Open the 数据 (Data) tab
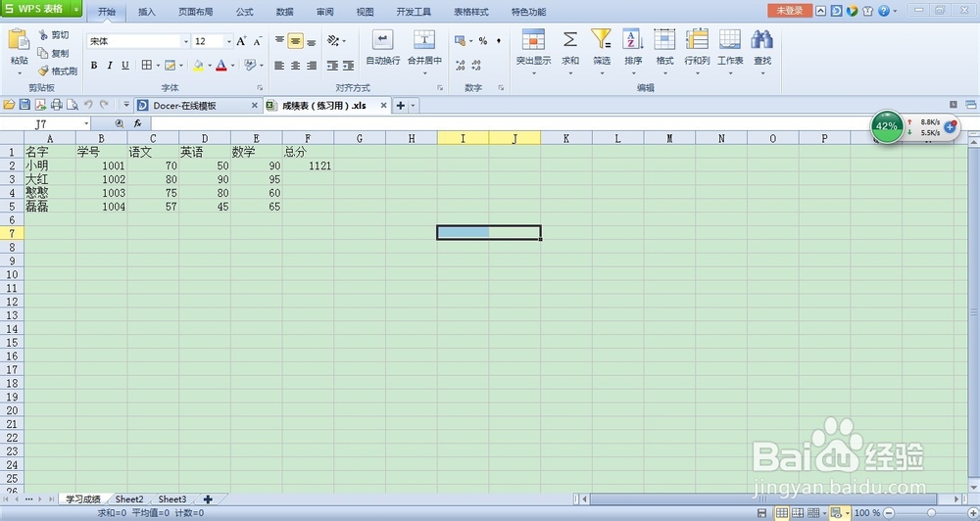 point(284,11)
